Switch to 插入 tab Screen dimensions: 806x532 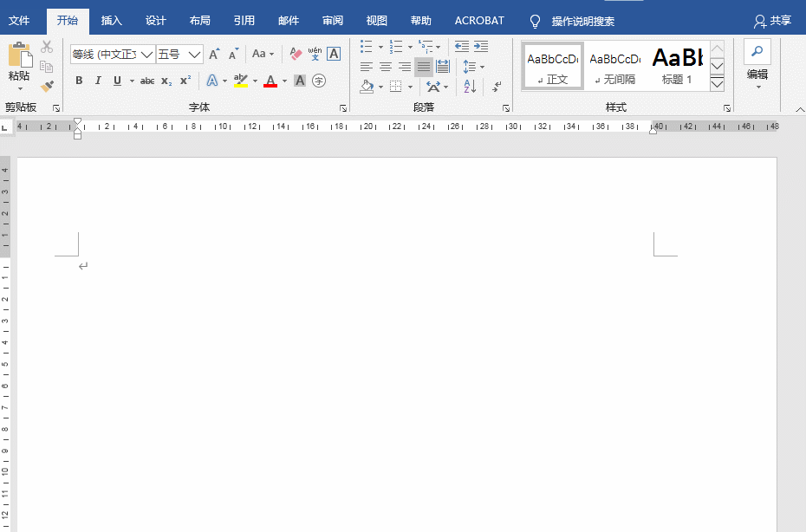click(x=112, y=21)
